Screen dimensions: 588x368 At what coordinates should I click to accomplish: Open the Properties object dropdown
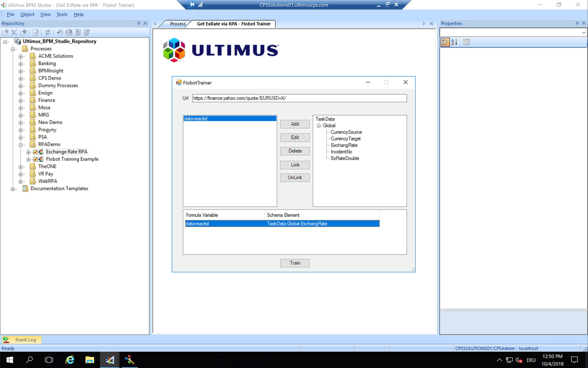(x=584, y=33)
